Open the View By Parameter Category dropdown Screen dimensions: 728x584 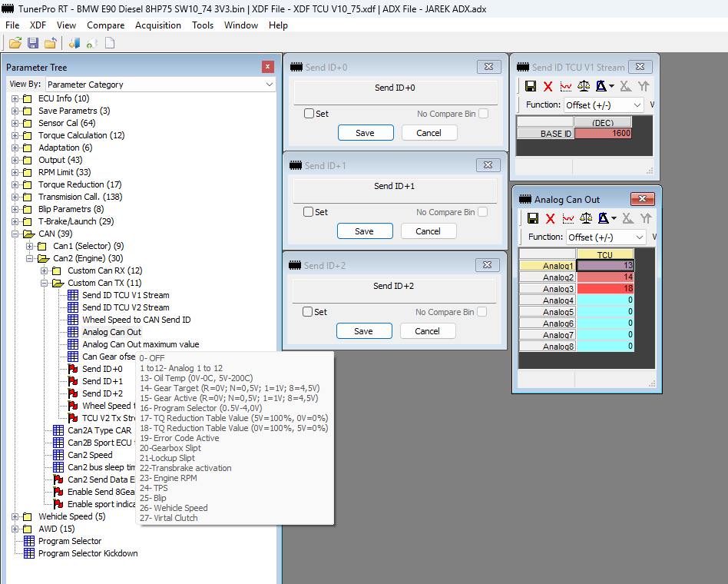pyautogui.click(x=160, y=85)
